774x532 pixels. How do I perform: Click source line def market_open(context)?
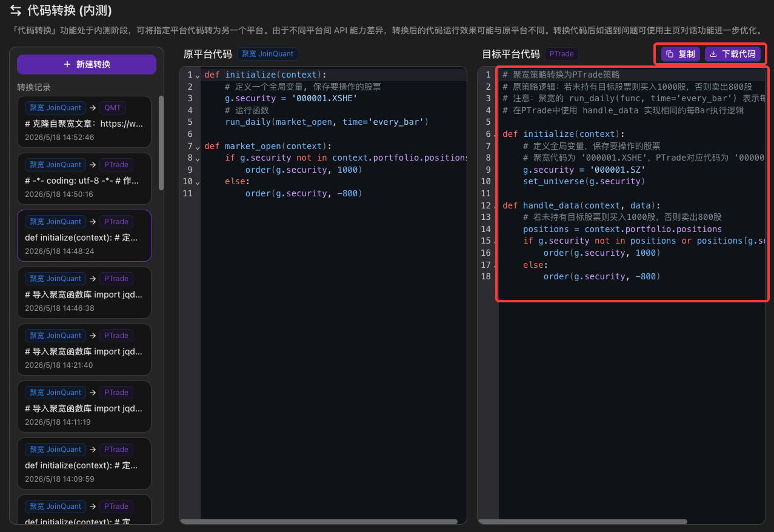pyautogui.click(x=268, y=146)
